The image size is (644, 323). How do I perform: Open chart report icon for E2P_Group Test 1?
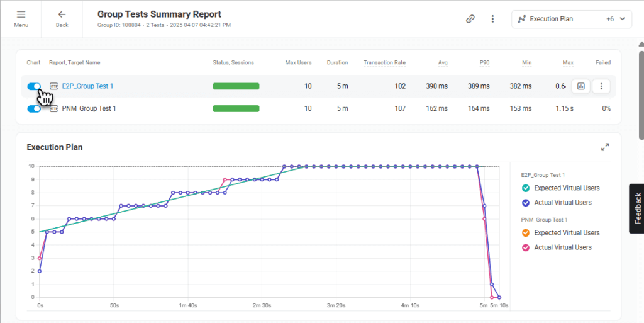pos(580,86)
